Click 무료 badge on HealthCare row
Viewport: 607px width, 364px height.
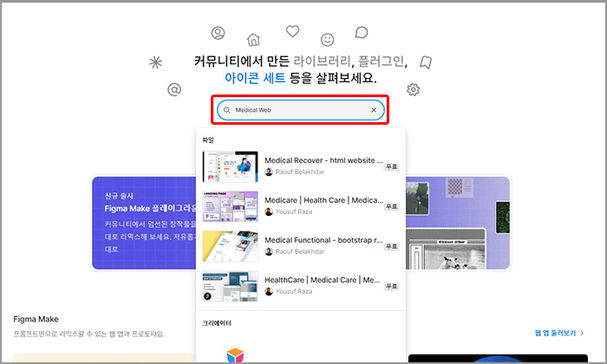pos(391,286)
